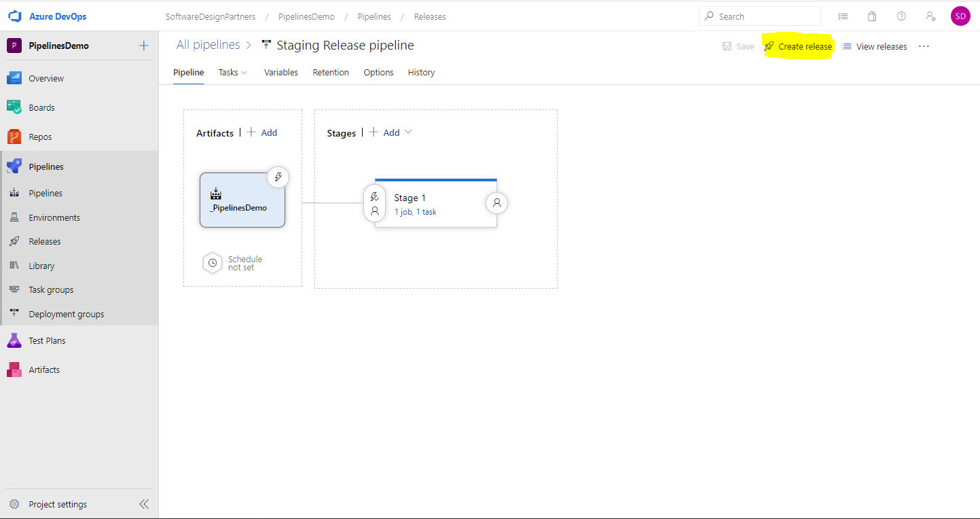
Task: Open the Library section
Action: click(x=42, y=265)
